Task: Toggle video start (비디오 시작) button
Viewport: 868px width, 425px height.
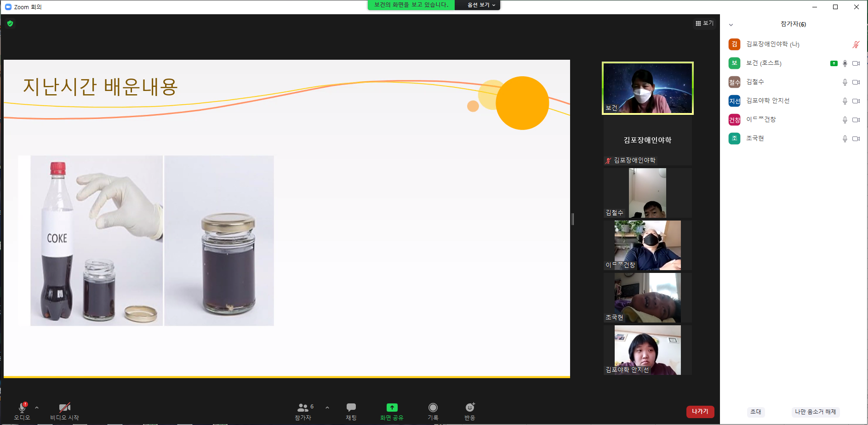Action: [x=65, y=408]
